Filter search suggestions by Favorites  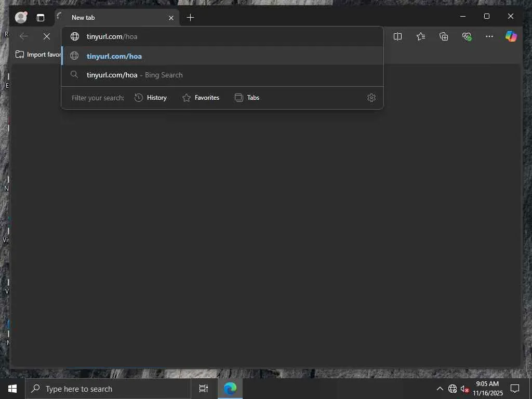(201, 98)
